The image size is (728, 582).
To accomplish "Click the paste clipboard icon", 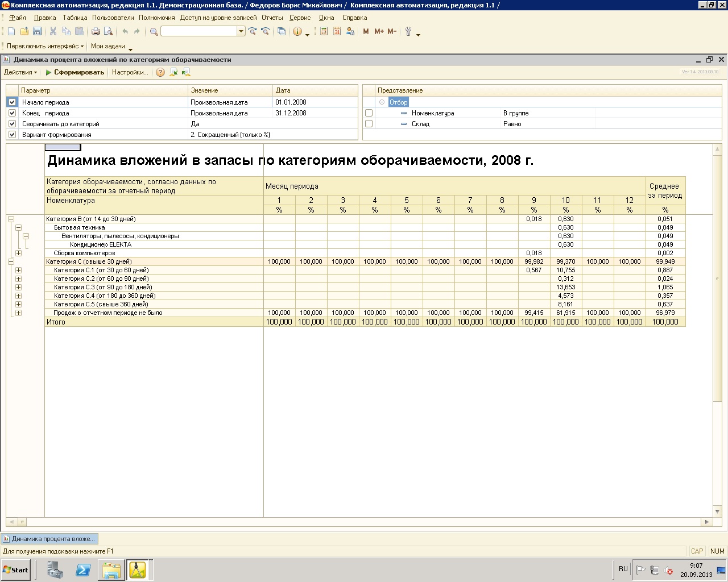I will [x=80, y=32].
